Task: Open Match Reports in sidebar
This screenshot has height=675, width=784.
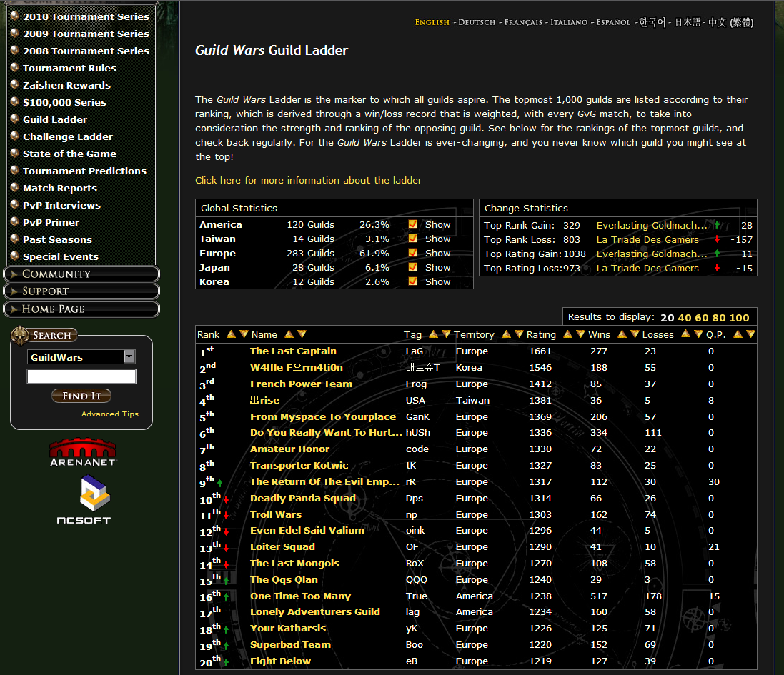Action: click(x=60, y=188)
